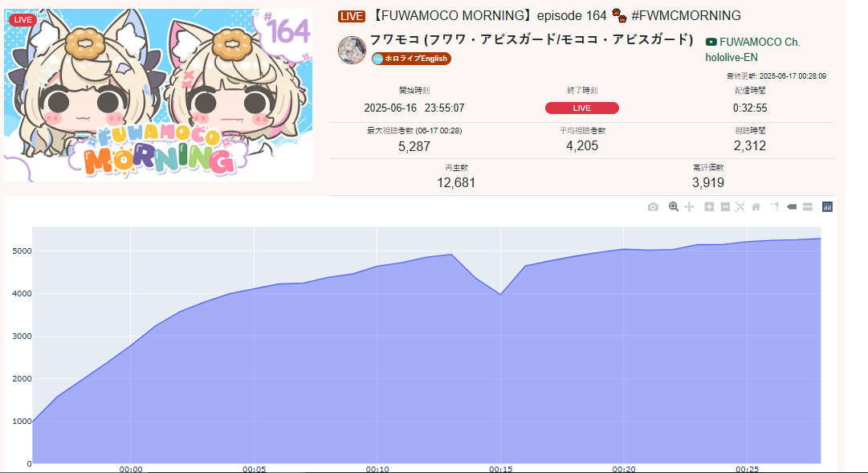Zoom in with the plus icon

[x=709, y=207]
